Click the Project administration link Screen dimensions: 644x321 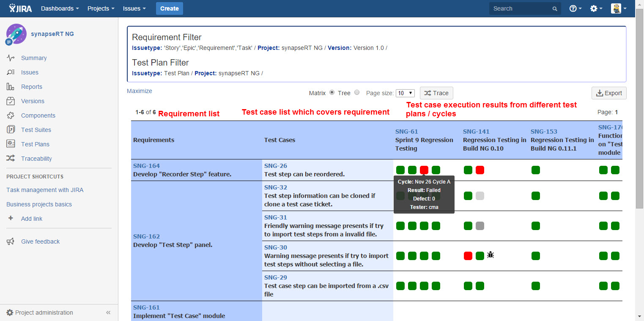tap(44, 313)
